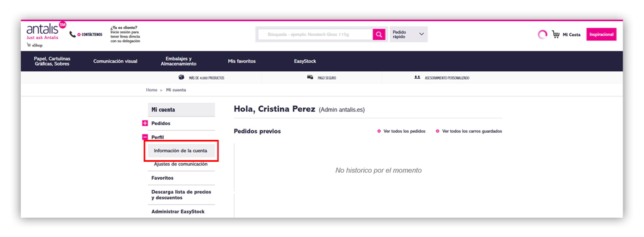Open Ver todos los carros guardados
Image resolution: width=644 pixels, height=237 pixels.
(472, 131)
